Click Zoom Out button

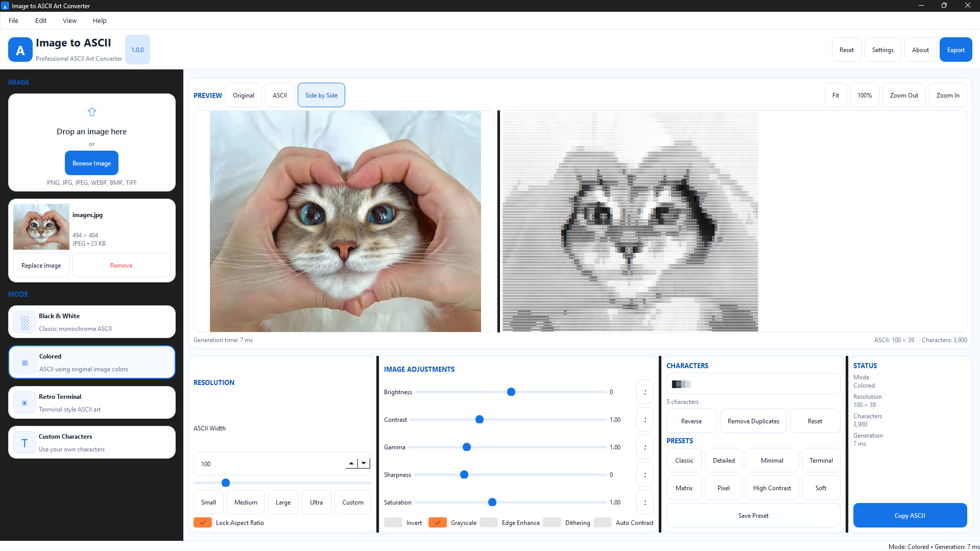tap(904, 95)
